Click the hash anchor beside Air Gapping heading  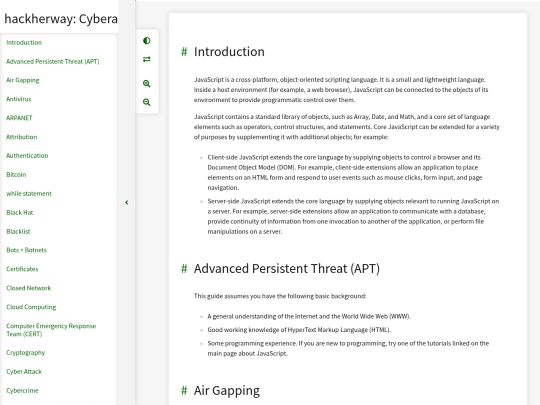184,391
